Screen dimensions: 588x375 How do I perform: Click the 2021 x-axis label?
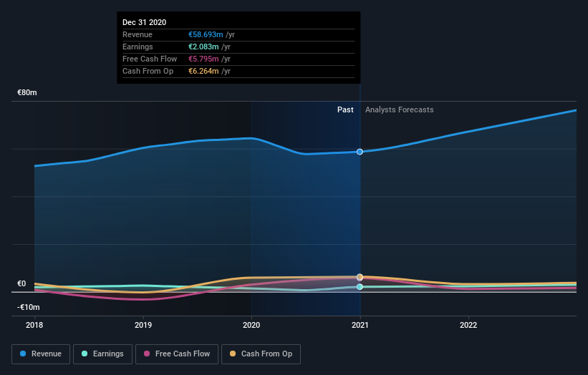click(360, 325)
